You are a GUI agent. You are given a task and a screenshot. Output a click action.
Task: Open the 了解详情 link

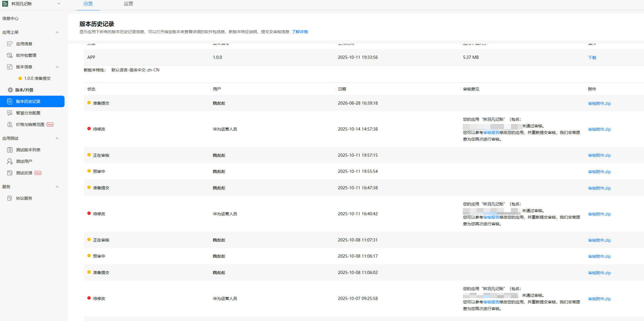300,32
